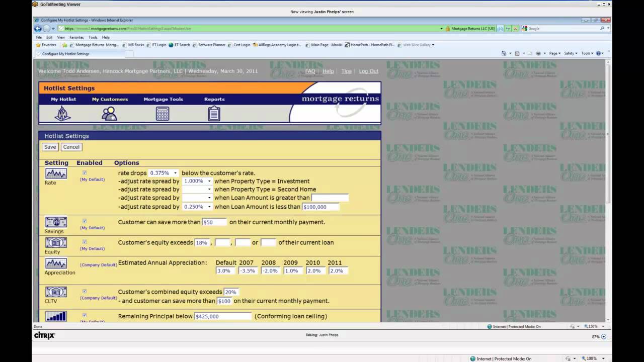Click the Save button

pos(50,147)
